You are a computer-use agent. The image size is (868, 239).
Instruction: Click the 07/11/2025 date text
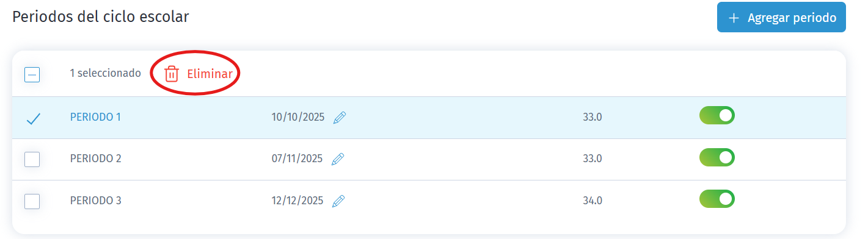point(297,159)
